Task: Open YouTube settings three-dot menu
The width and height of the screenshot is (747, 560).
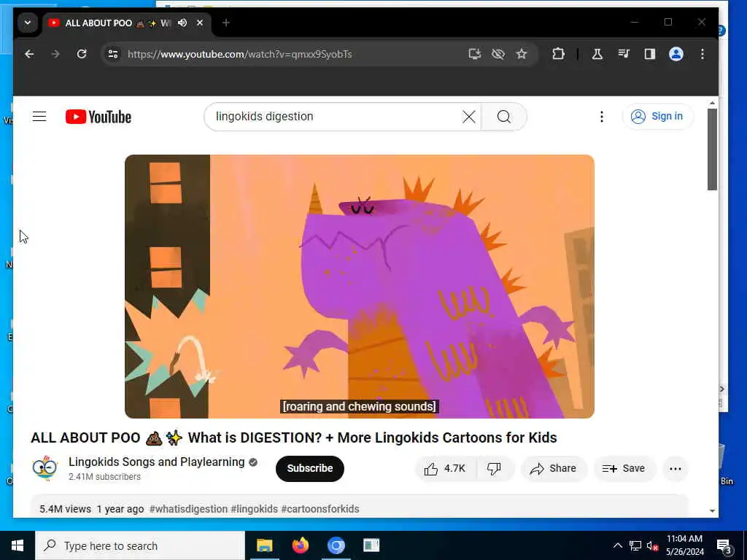Action: click(602, 117)
